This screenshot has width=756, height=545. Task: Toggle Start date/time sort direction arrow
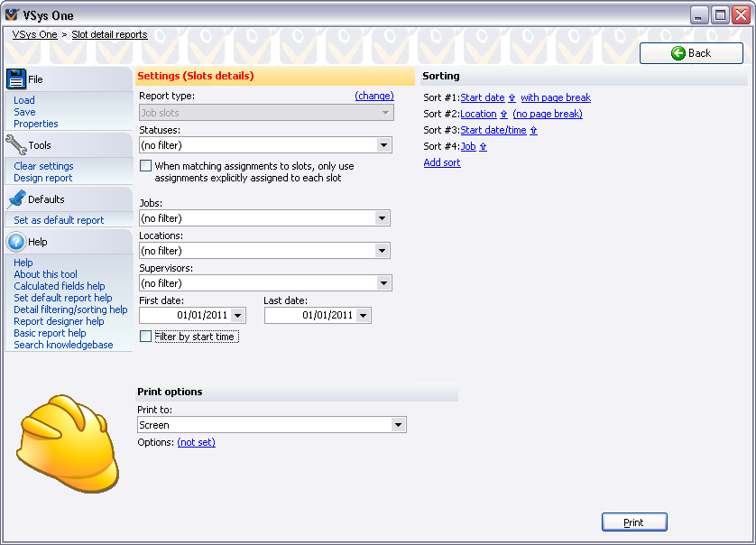point(533,130)
